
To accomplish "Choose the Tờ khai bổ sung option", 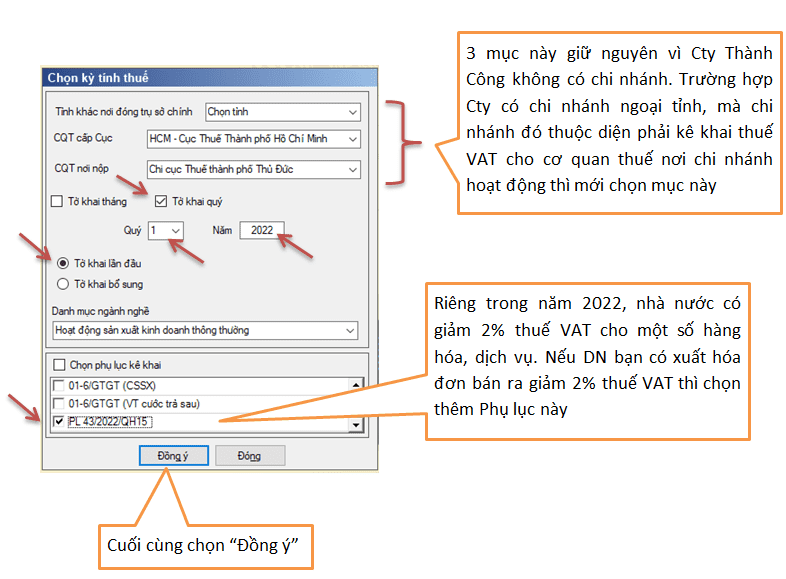I will click(x=63, y=283).
